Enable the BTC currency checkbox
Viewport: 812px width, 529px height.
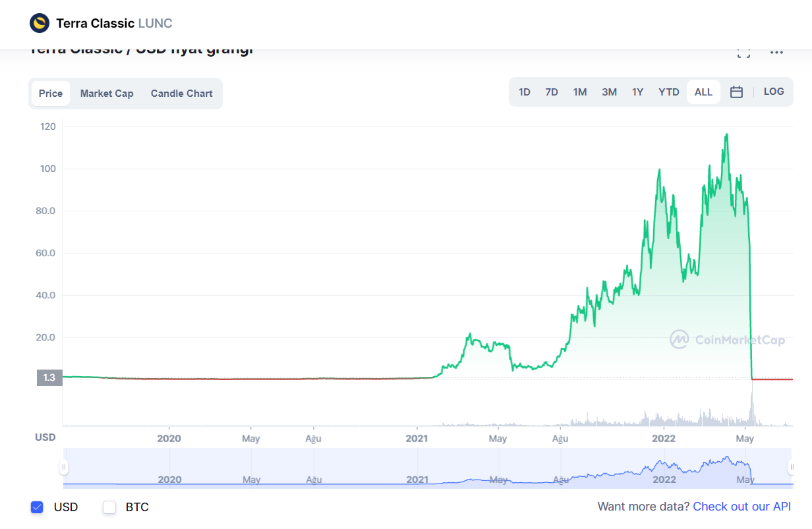109,507
